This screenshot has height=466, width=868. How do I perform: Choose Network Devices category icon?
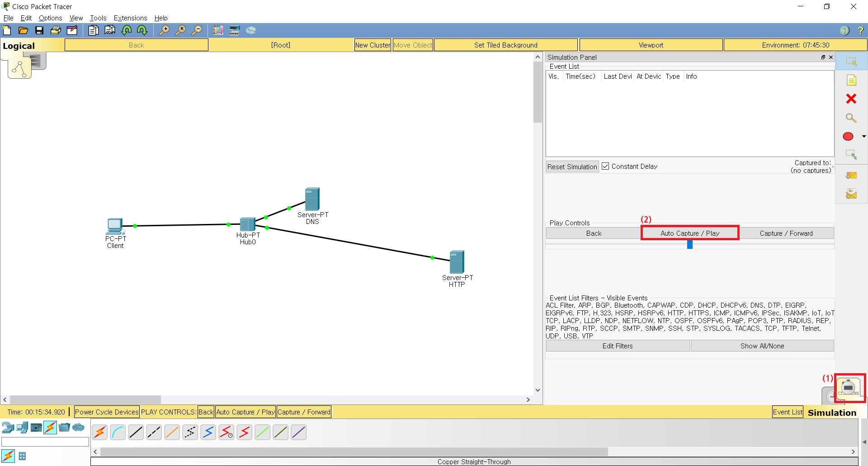tap(8, 427)
